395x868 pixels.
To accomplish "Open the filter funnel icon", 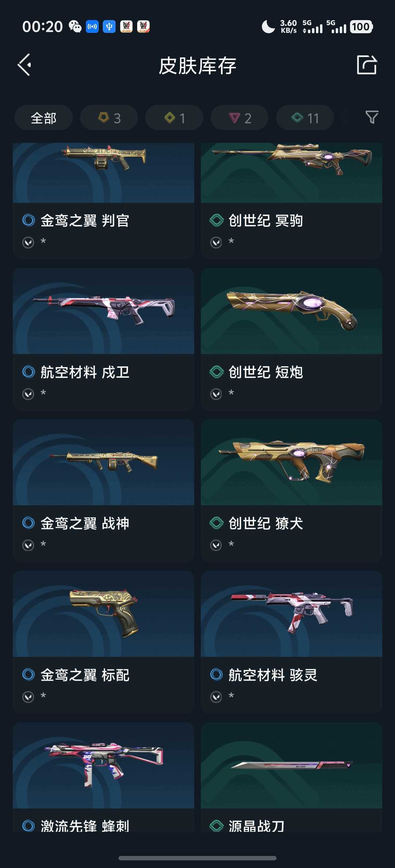I will 372,117.
